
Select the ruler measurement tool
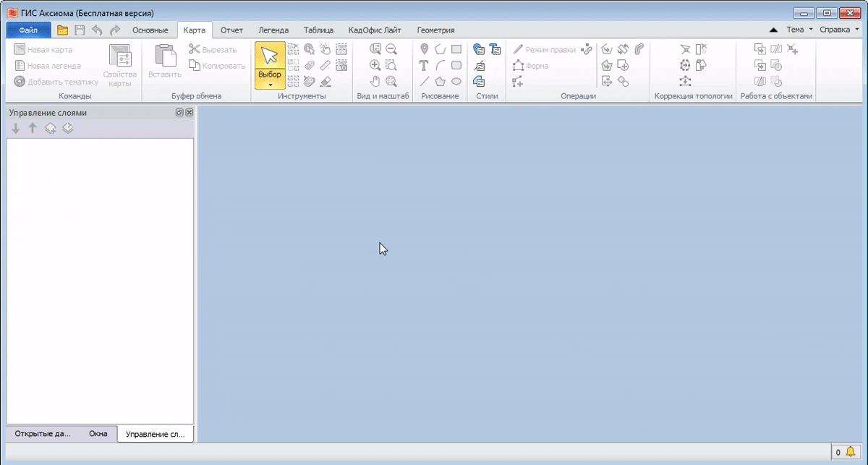325,65
